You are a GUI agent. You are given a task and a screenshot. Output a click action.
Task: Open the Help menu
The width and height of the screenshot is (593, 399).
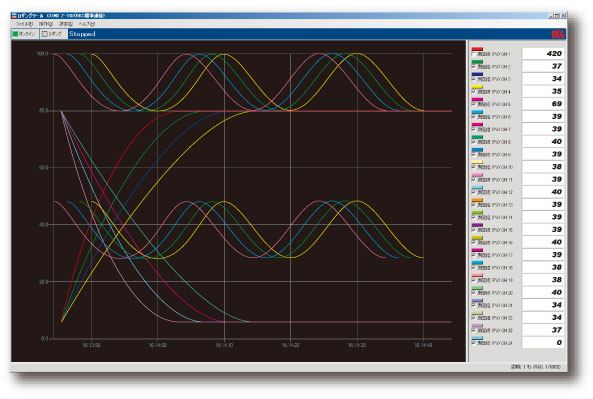click(87, 24)
